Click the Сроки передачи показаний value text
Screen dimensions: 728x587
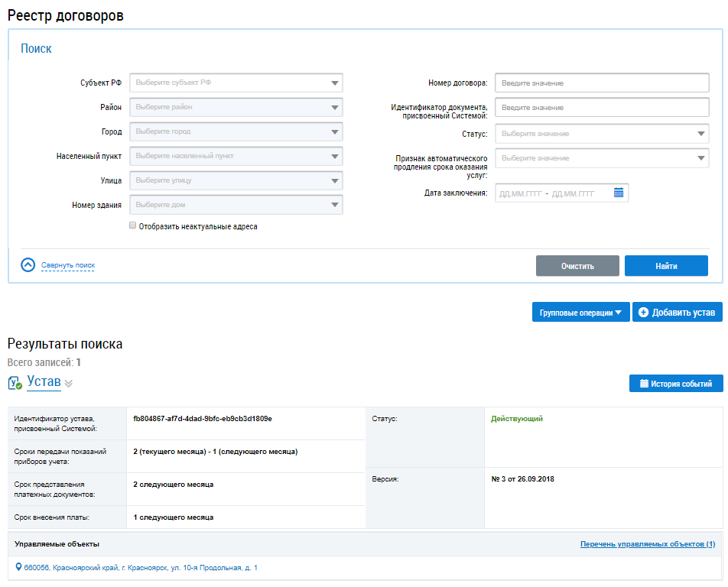tap(216, 452)
